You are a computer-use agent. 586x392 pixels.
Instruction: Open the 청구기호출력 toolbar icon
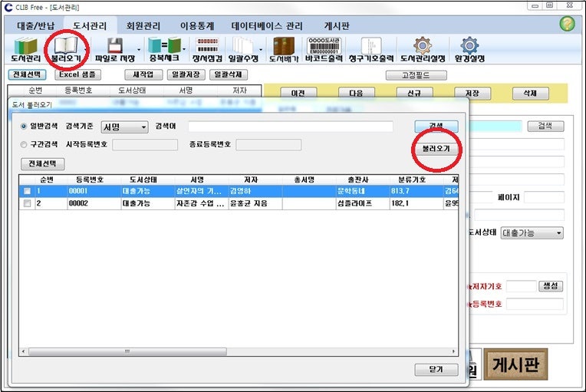[371, 49]
